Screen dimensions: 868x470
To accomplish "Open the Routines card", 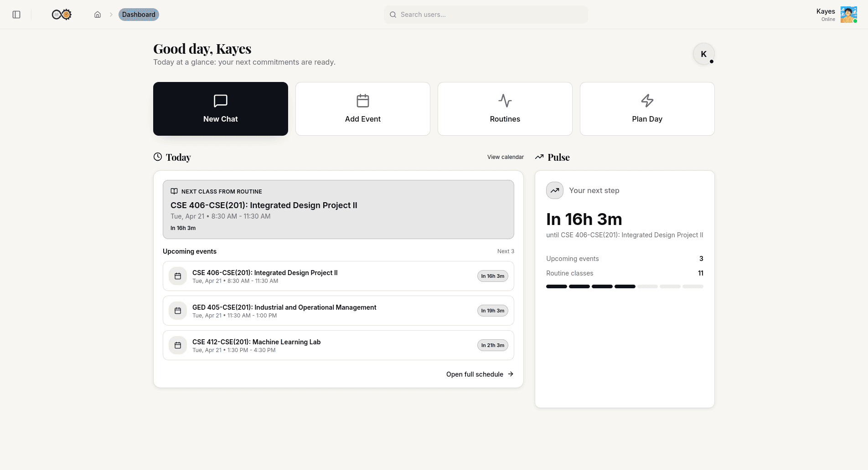I will (x=505, y=109).
